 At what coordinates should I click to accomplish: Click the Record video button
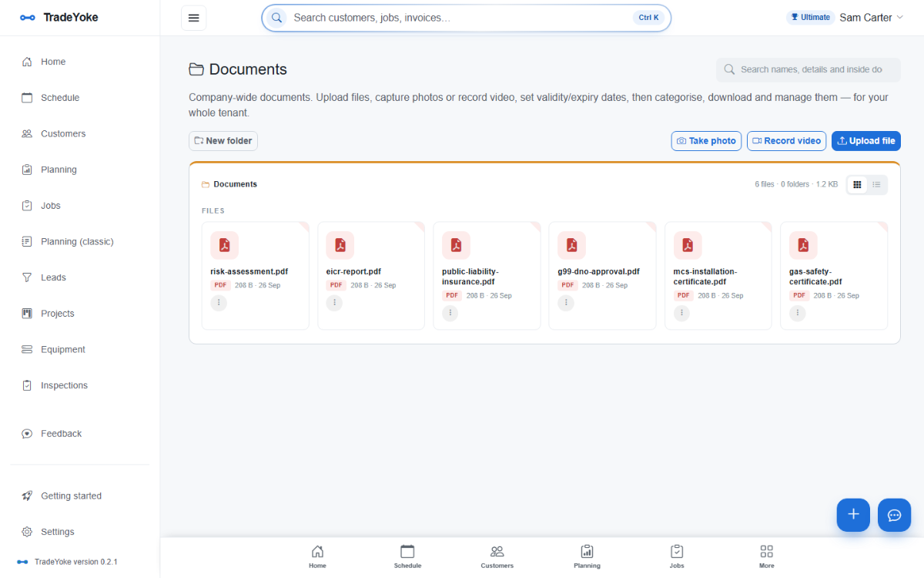[x=787, y=141]
